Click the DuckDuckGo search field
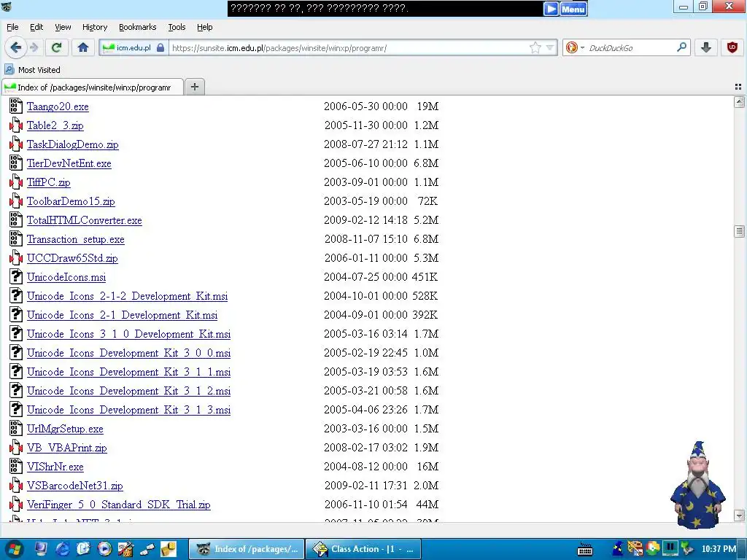747x560 pixels. pyautogui.click(x=630, y=47)
